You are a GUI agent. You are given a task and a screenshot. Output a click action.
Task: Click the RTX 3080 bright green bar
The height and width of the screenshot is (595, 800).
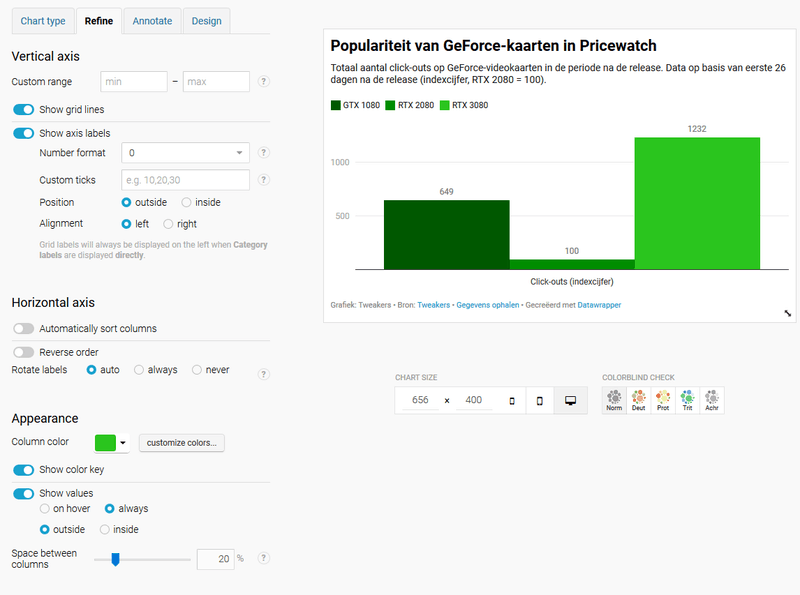697,203
